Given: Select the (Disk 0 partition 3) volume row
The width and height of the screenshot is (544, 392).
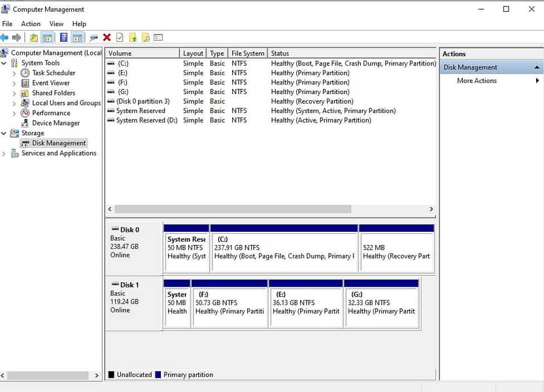Looking at the screenshot, I should coord(271,101).
